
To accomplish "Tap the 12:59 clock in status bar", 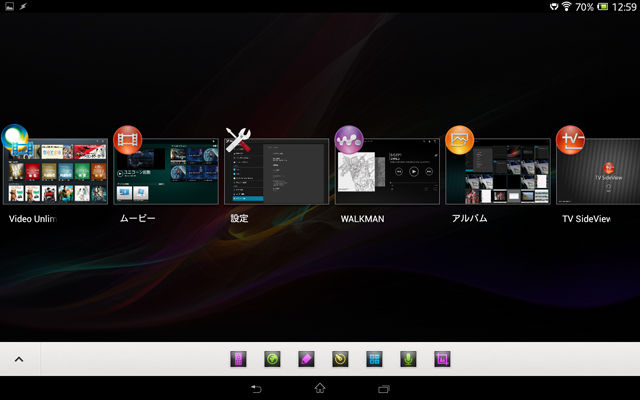I will click(x=624, y=7).
